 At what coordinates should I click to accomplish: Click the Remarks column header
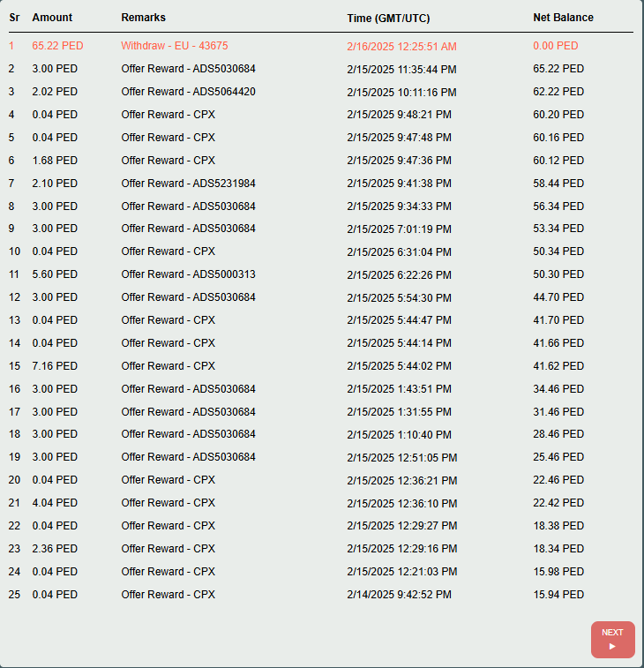click(x=143, y=18)
